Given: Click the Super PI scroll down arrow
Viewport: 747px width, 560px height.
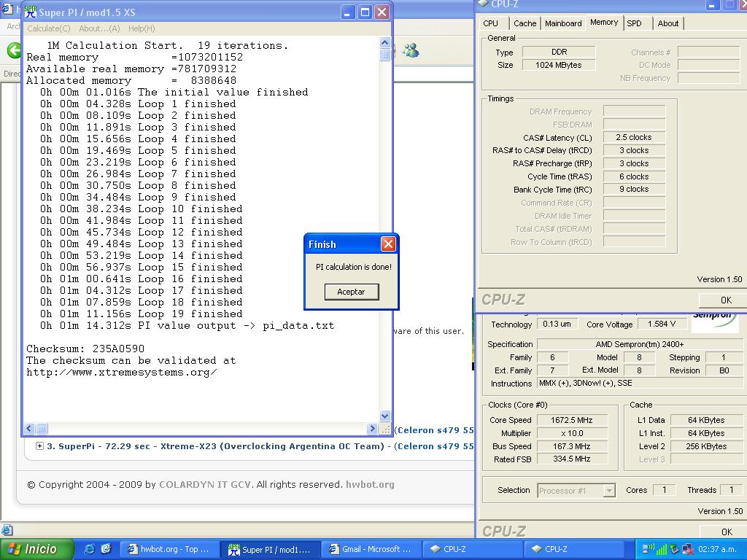Looking at the screenshot, I should pos(385,416).
